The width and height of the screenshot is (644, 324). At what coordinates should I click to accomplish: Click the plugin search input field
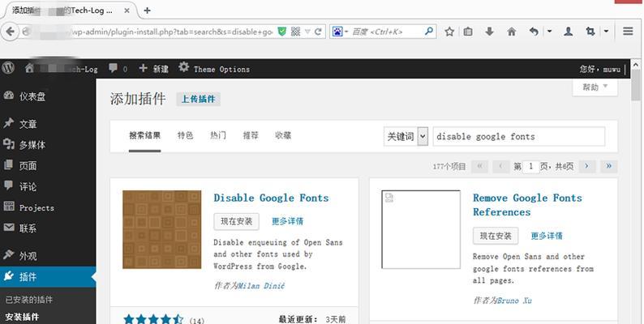[519, 136]
